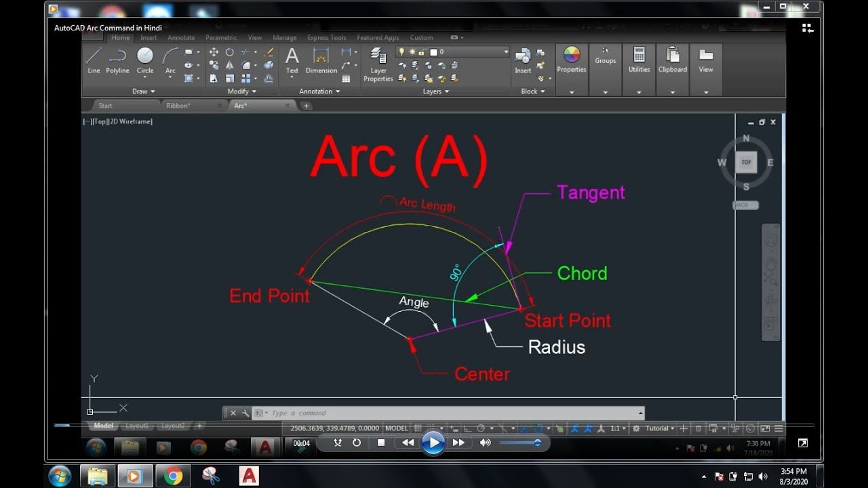
Task: Open the Tutorial workspace dropdown
Action: click(660, 428)
